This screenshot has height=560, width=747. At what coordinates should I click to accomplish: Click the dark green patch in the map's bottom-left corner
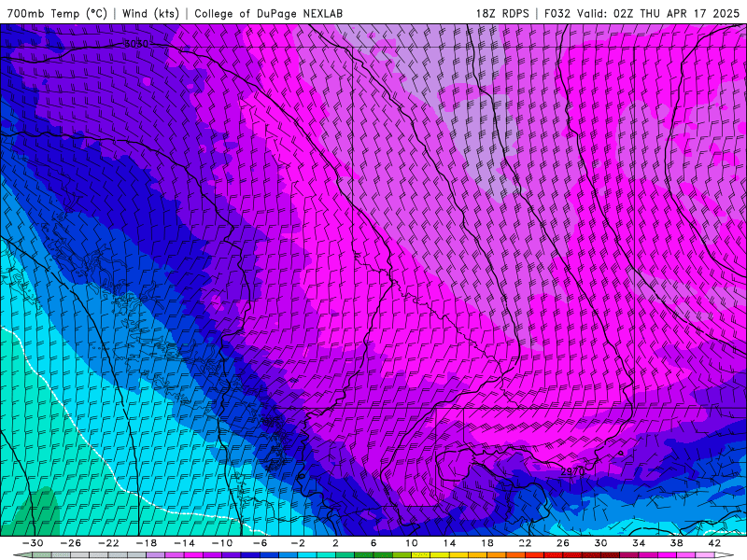(37, 513)
